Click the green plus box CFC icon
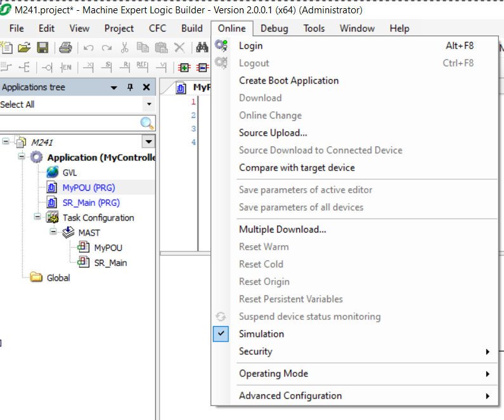504x420 pixels. coord(184,68)
